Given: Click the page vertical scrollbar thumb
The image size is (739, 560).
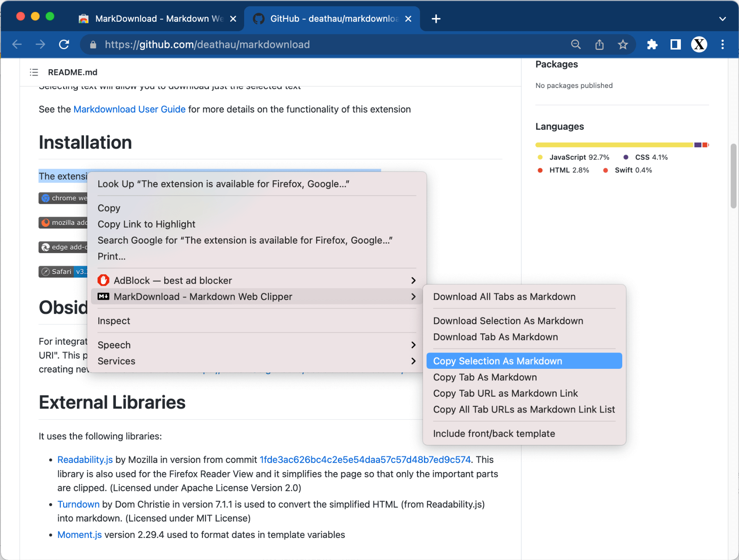Looking at the screenshot, I should pyautogui.click(x=733, y=176).
